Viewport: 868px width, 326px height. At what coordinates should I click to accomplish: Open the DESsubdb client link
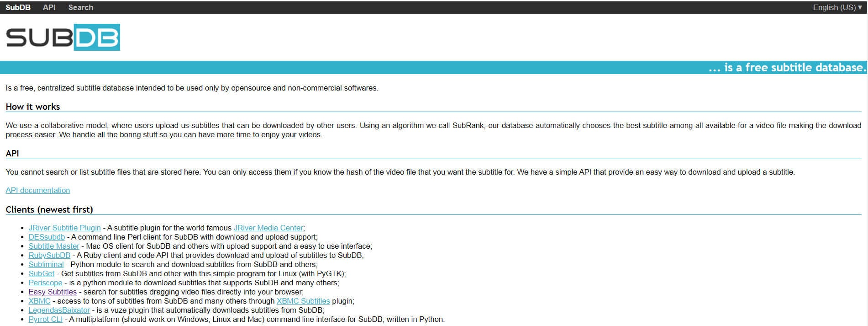[47, 237]
